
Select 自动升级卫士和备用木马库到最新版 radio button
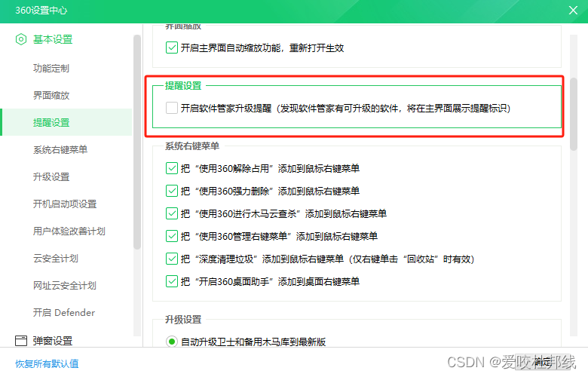(x=172, y=342)
